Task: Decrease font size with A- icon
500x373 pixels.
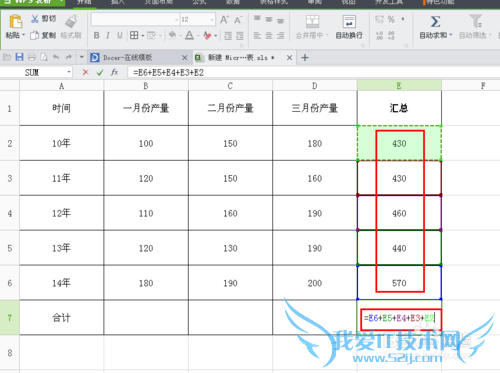Action: pos(238,20)
